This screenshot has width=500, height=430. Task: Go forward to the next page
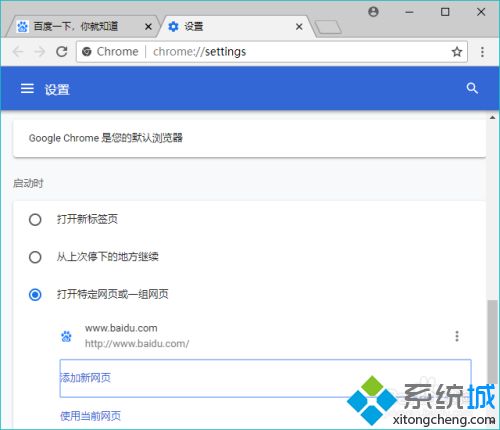pyautogui.click(x=40, y=52)
